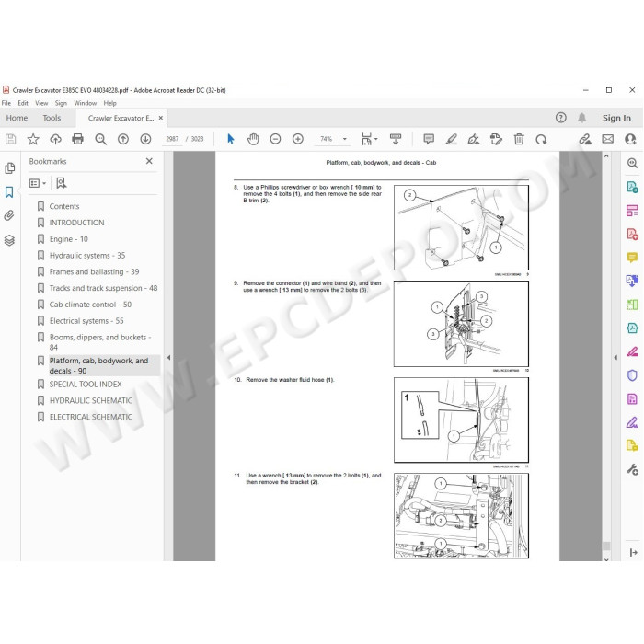Open the Sign menu
The width and height of the screenshot is (644, 644).
click(61, 103)
